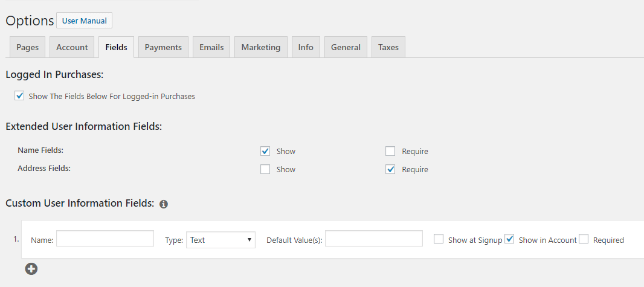Screen dimensions: 644x287
Task: Focus the Default Value(s) text field
Action: [x=374, y=239]
